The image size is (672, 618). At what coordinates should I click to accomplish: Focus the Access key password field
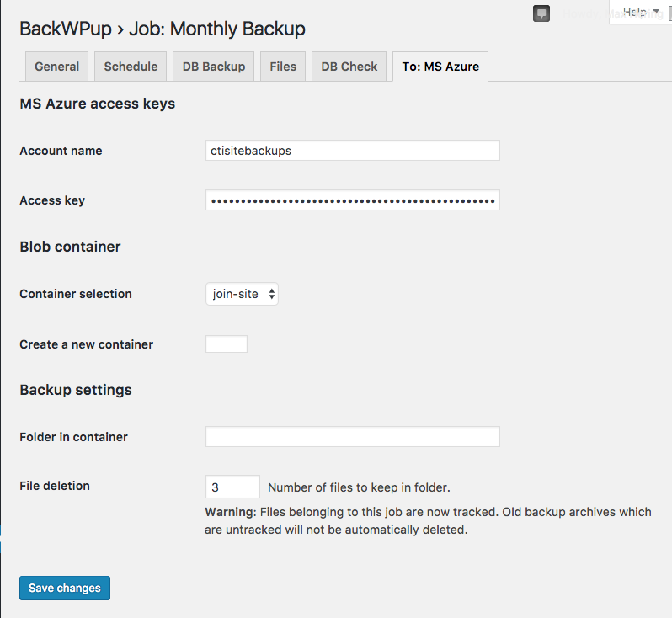pyautogui.click(x=353, y=200)
